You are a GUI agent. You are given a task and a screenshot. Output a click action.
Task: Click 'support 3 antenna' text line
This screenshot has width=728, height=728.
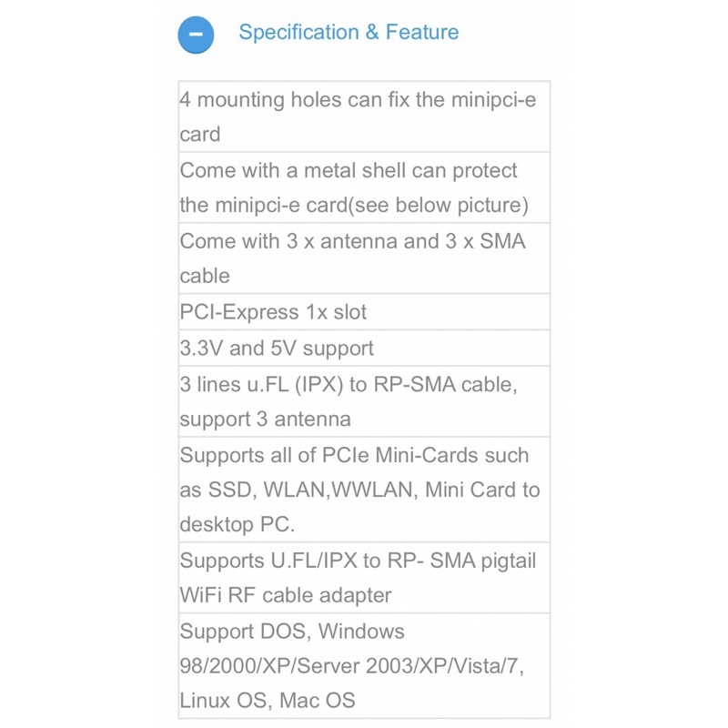click(265, 420)
